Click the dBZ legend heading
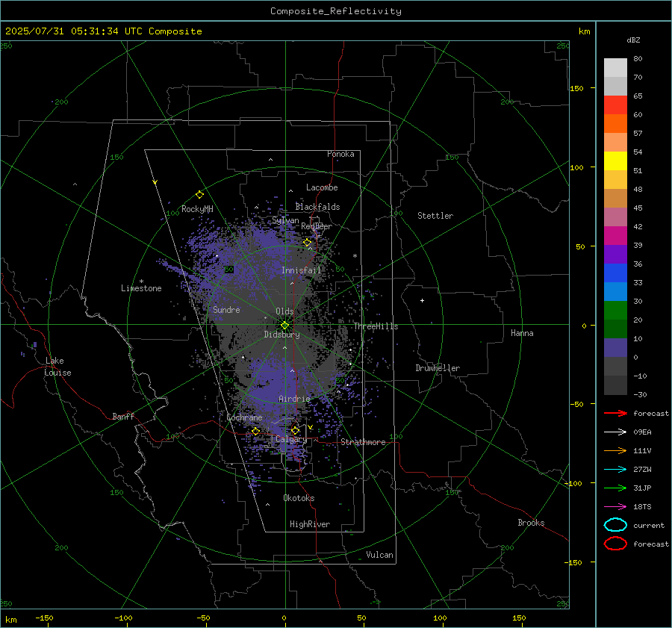The height and width of the screenshot is (628, 672). (x=633, y=40)
